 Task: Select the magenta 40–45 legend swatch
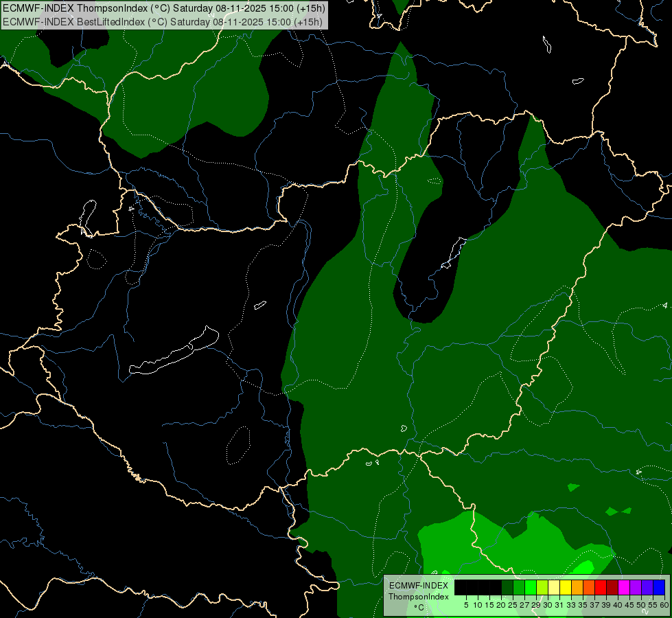tap(624, 588)
